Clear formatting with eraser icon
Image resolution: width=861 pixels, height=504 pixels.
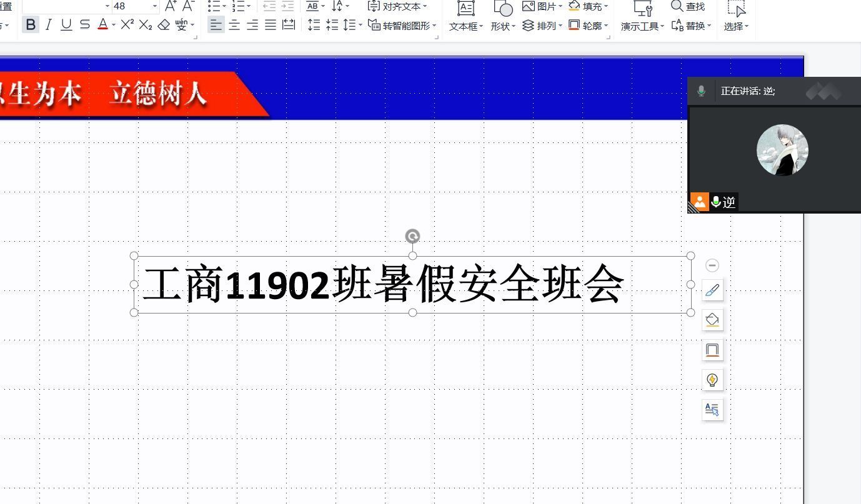tap(164, 25)
